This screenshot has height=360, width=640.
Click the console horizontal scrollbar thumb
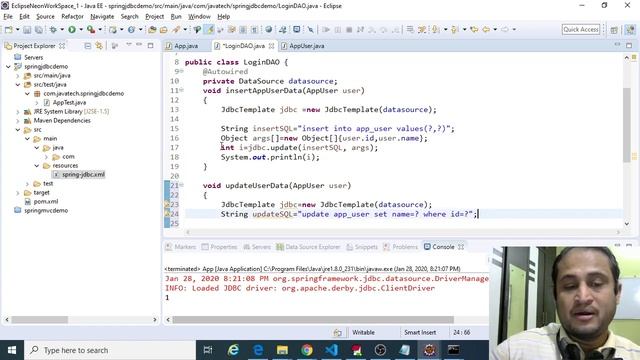coord(313,320)
